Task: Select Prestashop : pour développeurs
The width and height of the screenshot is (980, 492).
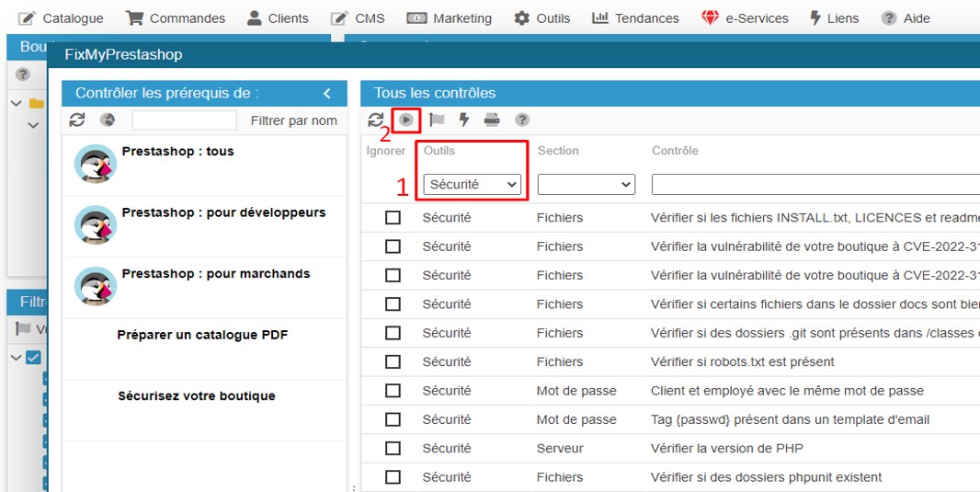Action: click(223, 212)
